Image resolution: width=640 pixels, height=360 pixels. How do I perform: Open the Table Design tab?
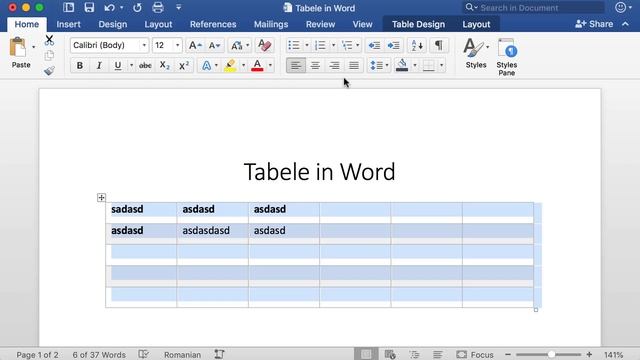(x=418, y=24)
